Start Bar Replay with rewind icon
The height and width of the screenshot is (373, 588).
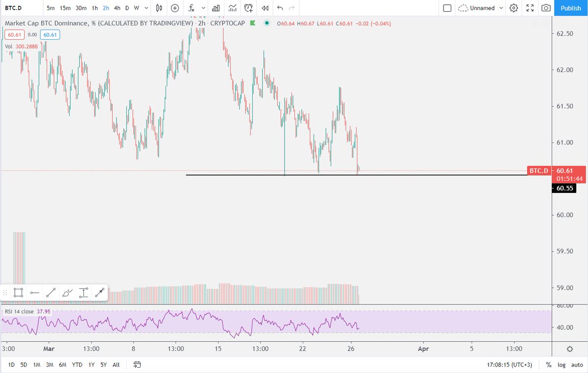265,8
